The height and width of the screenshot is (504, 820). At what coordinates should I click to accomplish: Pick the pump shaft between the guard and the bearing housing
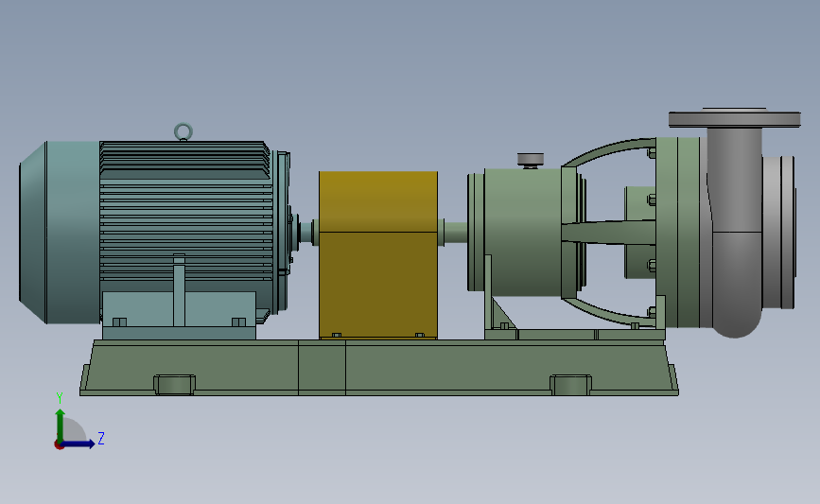(x=455, y=232)
